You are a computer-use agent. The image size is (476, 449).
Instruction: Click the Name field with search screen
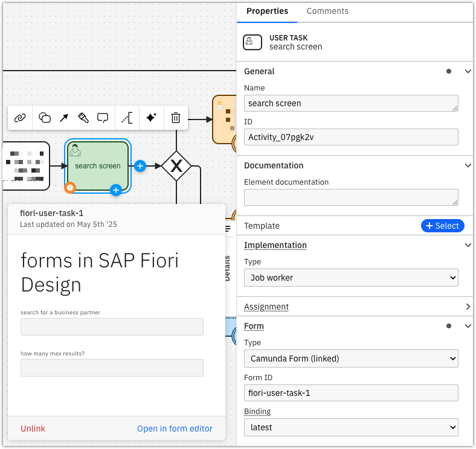(x=351, y=103)
